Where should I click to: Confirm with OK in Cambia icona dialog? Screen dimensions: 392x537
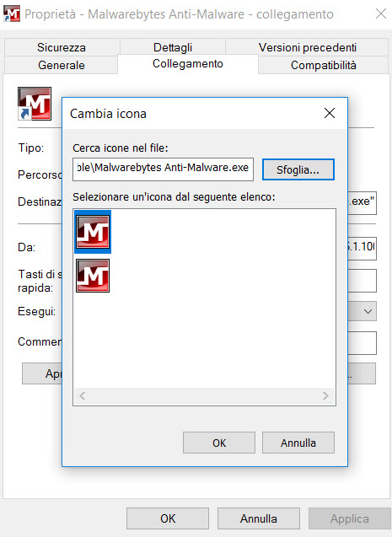(219, 443)
